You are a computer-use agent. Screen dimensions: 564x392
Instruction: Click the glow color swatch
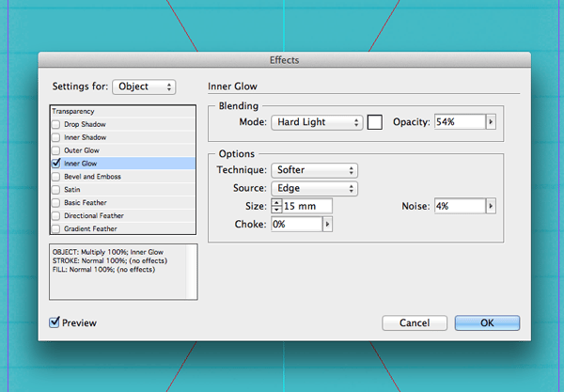click(375, 122)
